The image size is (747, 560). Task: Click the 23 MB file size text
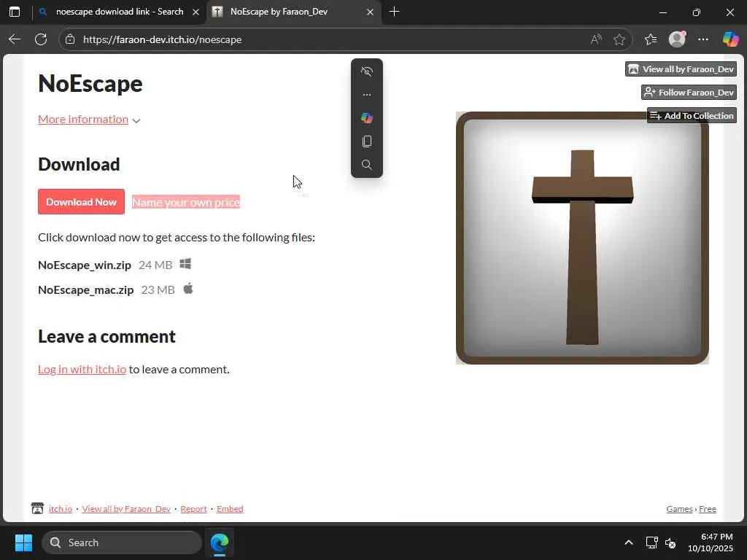pyautogui.click(x=158, y=290)
